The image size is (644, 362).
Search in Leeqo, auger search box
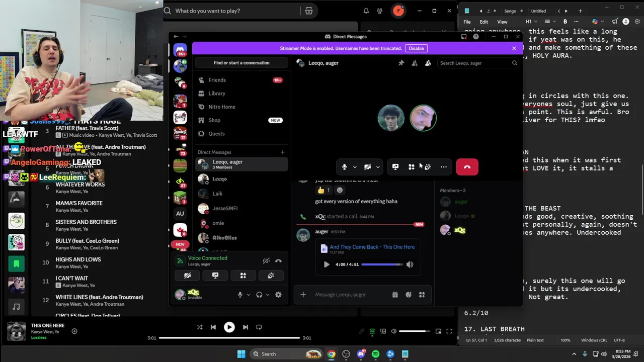tap(477, 63)
